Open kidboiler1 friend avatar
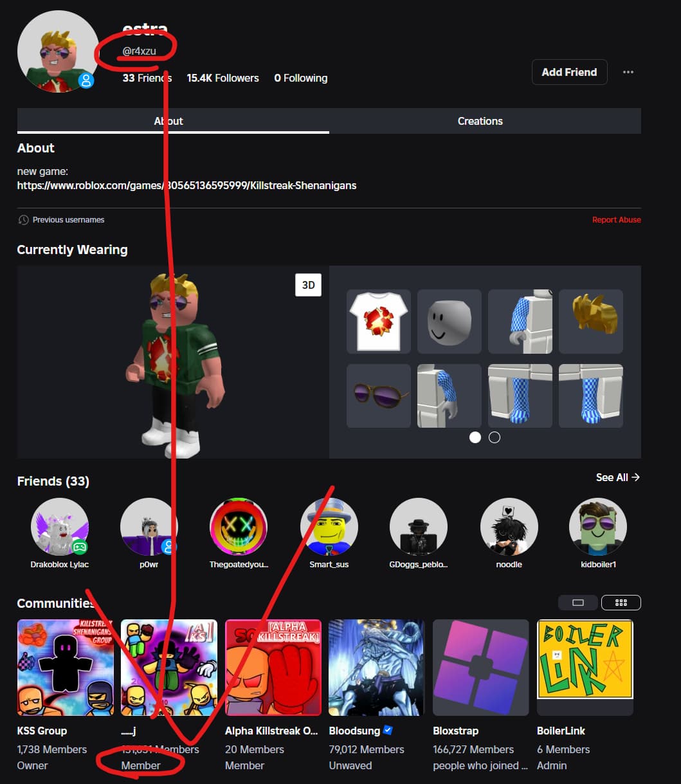This screenshot has height=784, width=681. pyautogui.click(x=598, y=527)
